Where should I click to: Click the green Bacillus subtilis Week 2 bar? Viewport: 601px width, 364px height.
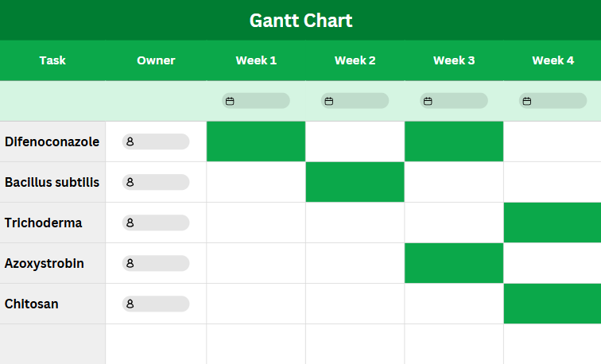tap(355, 182)
